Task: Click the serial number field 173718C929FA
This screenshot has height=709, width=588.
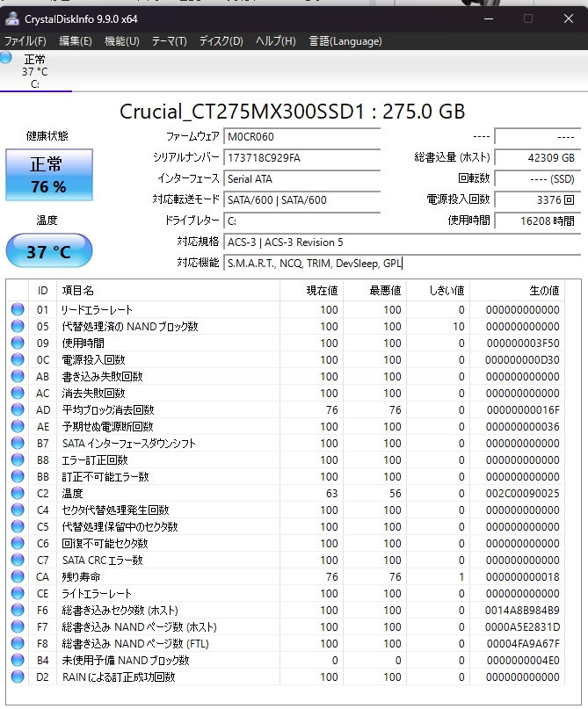Action: point(302,158)
